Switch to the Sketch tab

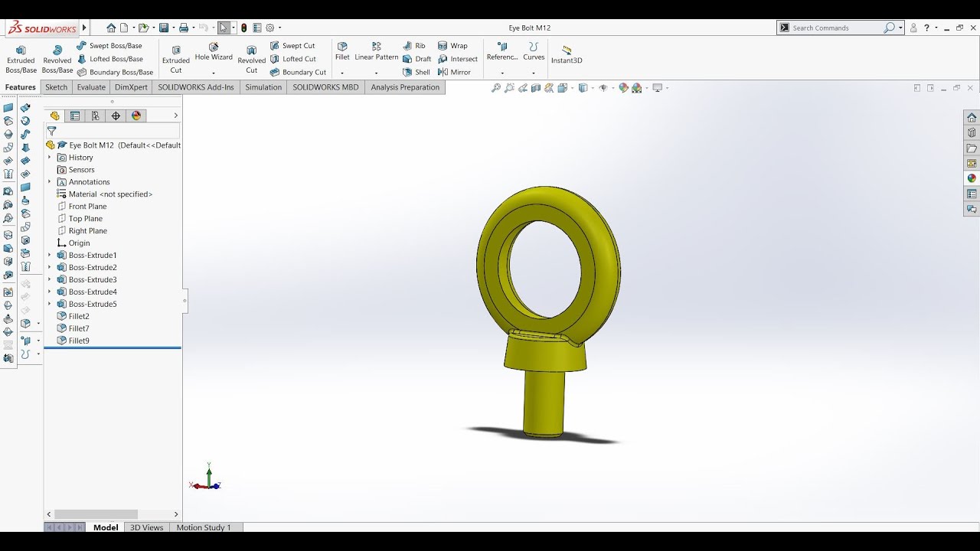(56, 87)
